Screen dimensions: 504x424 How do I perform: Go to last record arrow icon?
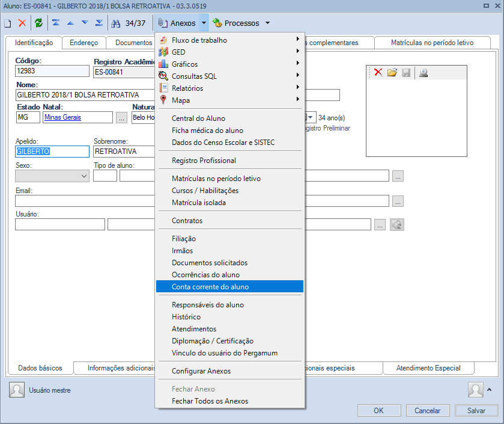[99, 23]
